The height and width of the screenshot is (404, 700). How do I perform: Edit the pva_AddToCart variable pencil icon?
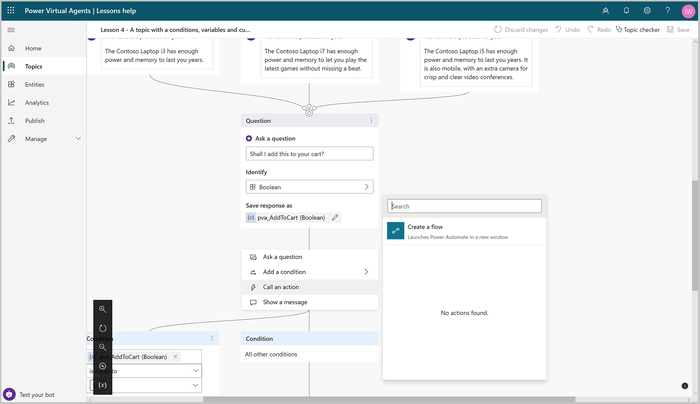(x=335, y=217)
